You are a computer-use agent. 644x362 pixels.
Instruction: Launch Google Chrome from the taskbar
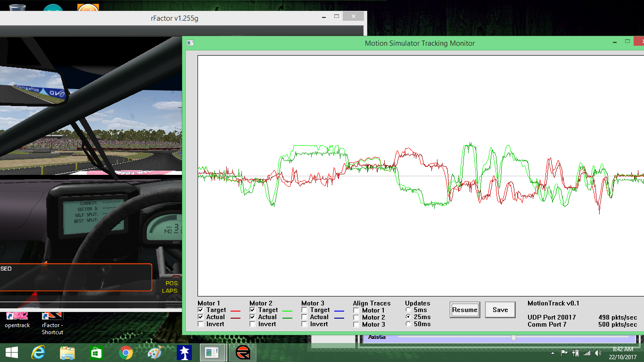[x=125, y=353]
